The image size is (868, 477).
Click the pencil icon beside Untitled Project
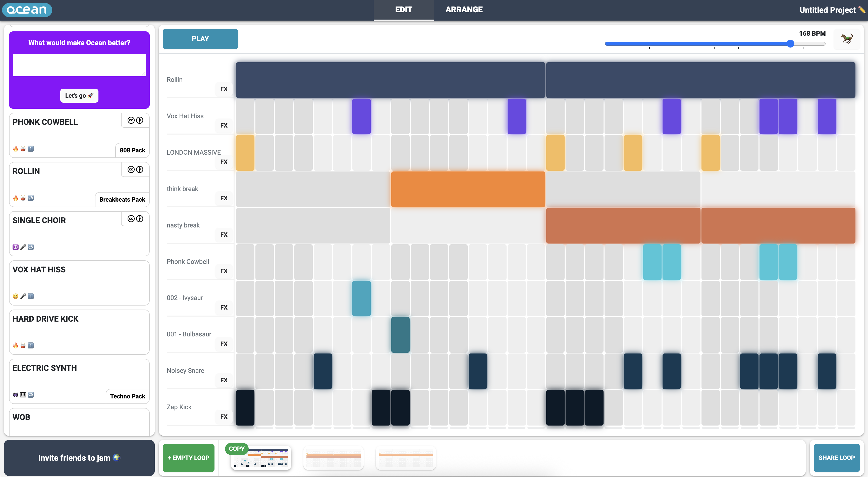pyautogui.click(x=862, y=10)
